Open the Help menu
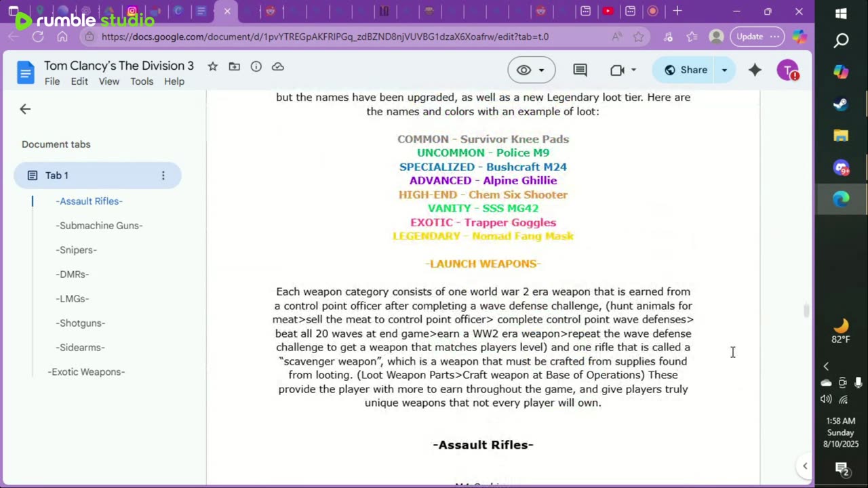Viewport: 868px width, 488px height. click(174, 81)
